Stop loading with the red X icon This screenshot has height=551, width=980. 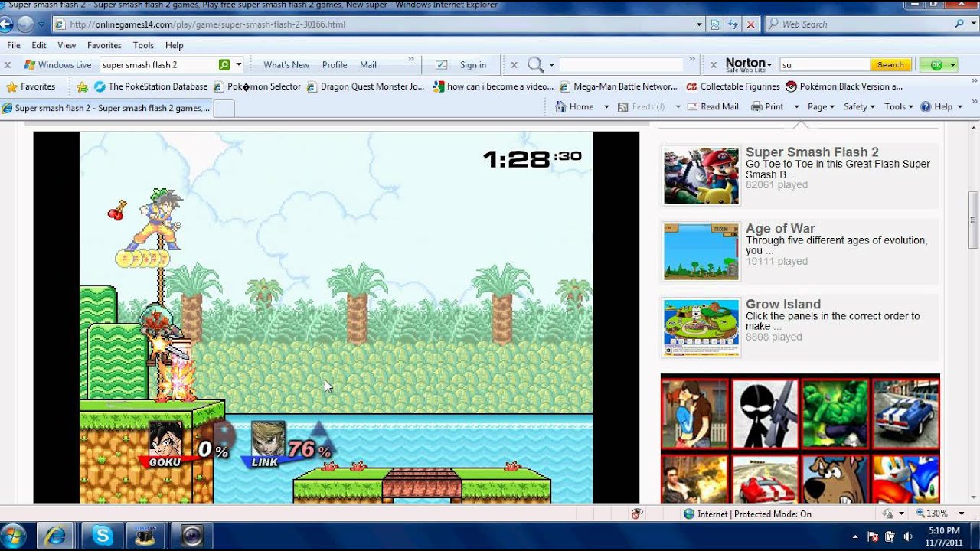[751, 24]
